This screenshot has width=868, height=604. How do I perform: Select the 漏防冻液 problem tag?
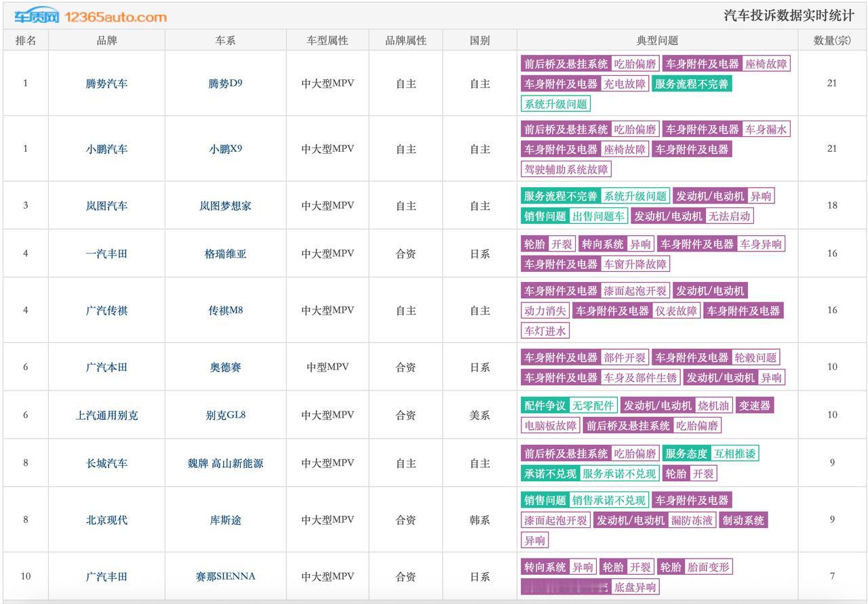tap(692, 521)
